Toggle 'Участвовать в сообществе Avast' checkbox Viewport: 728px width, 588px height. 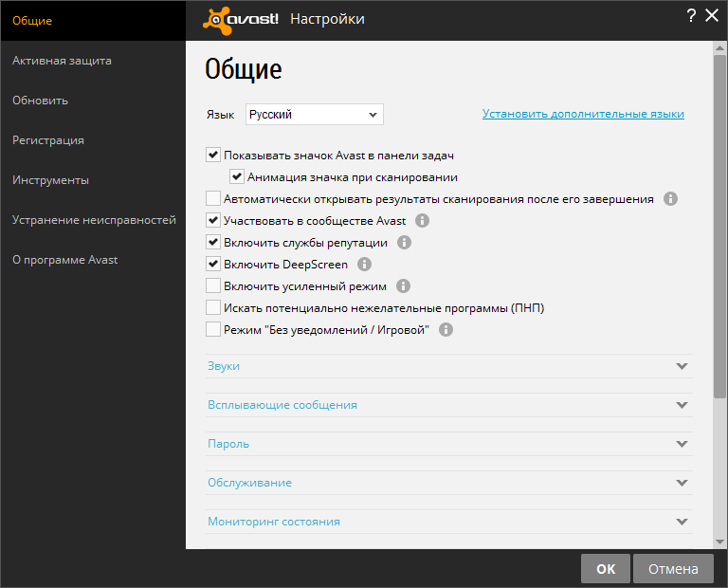[213, 221]
